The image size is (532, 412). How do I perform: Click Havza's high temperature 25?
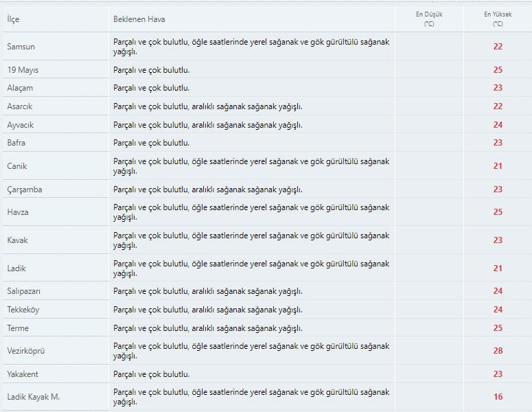point(498,212)
